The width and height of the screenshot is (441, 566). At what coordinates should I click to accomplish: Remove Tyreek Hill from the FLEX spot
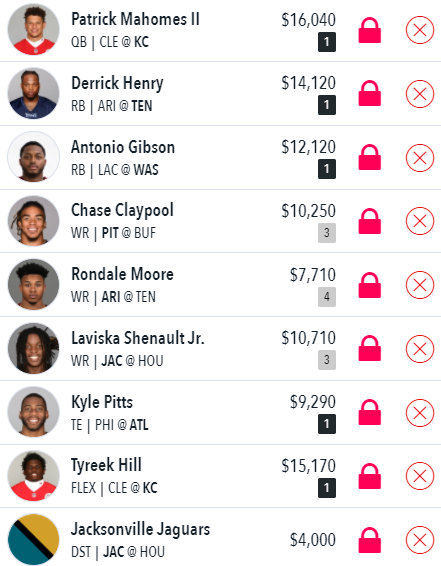coord(420,476)
